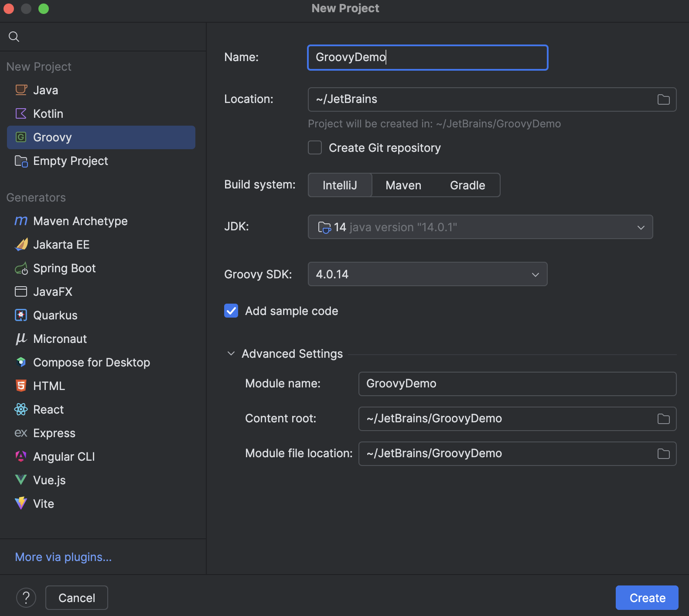Screen dimensions: 689x616
Task: Open the Content root folder browser
Action: [x=663, y=419]
